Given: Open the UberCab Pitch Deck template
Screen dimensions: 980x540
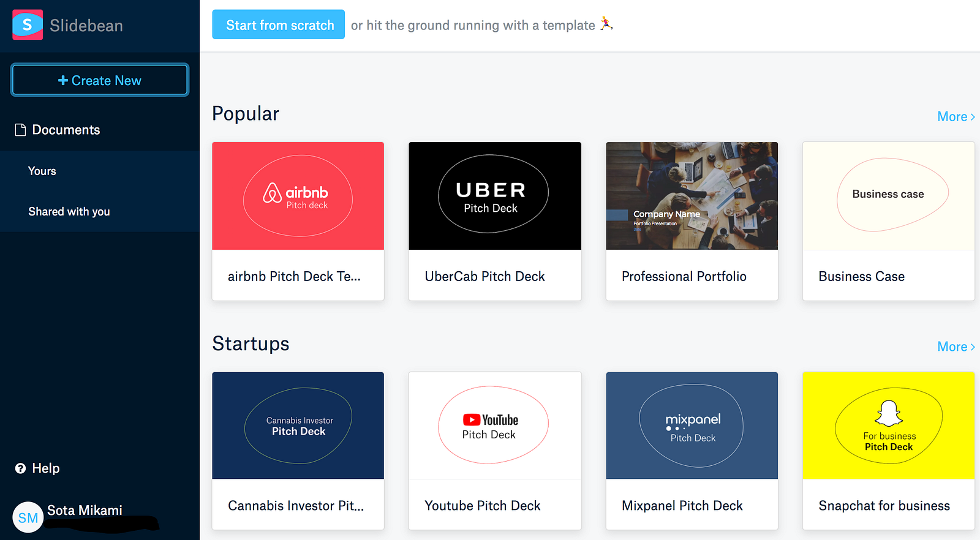Looking at the screenshot, I should (495, 221).
